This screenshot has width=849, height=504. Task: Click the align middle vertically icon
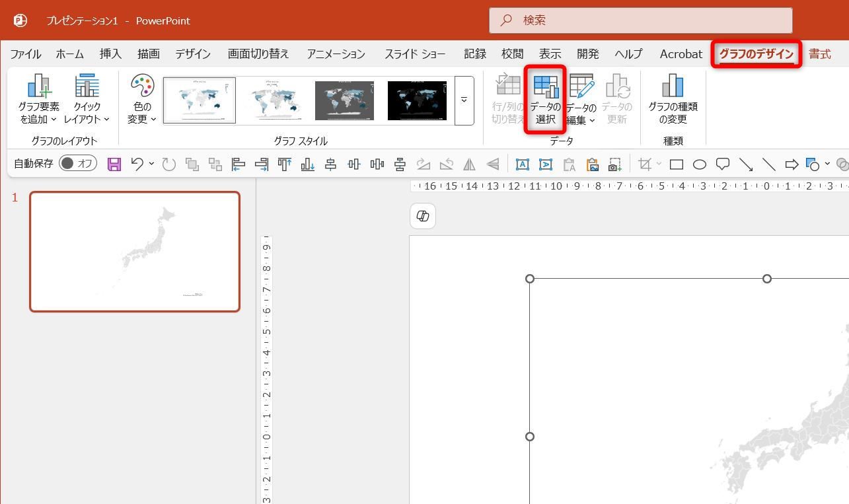coord(354,164)
